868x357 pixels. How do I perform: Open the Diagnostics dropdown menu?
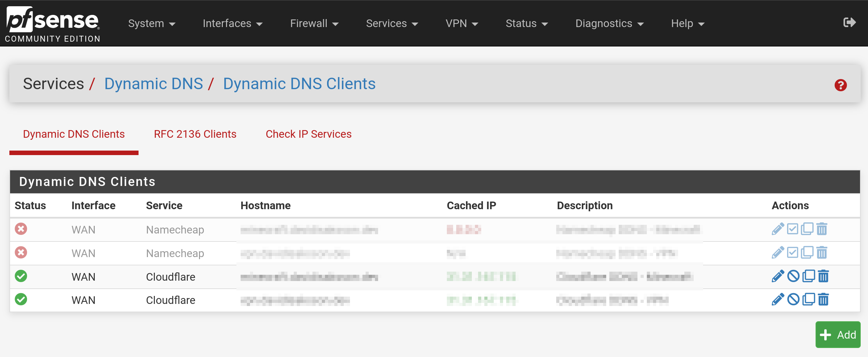coord(609,24)
